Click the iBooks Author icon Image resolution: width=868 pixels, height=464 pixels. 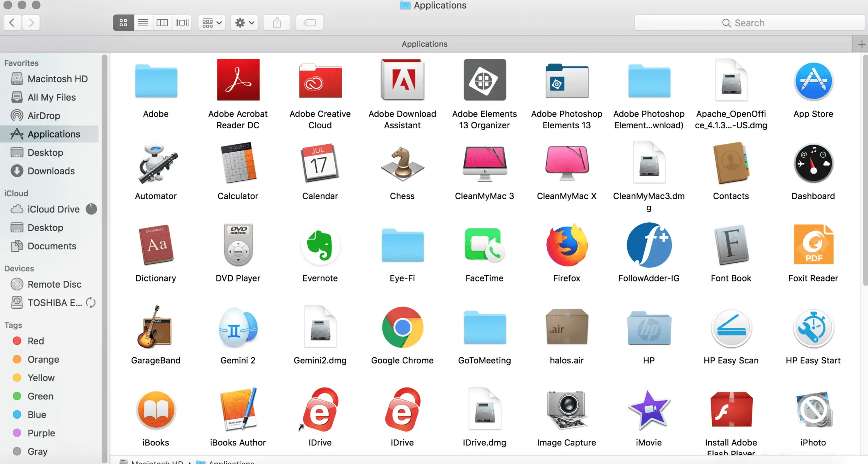tap(238, 409)
